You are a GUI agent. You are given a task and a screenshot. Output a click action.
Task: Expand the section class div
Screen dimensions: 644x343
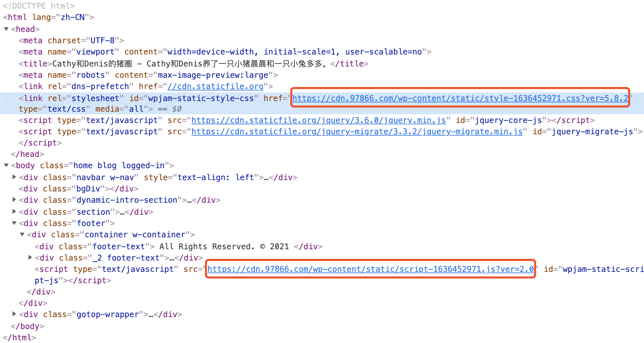pos(14,211)
